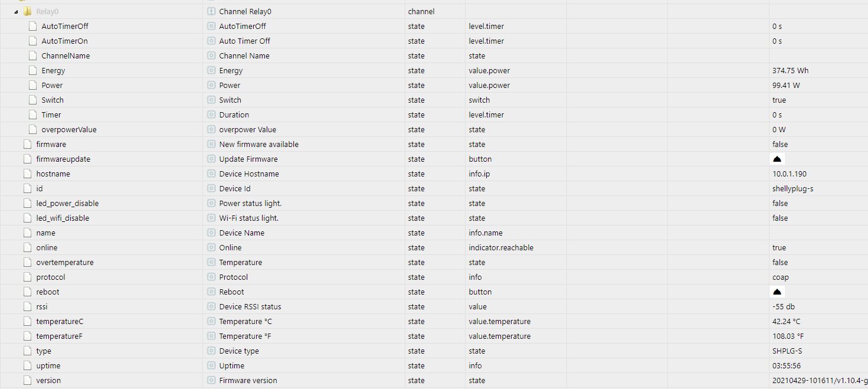Click the state icon next to Power name
The width and height of the screenshot is (868, 389).
[x=211, y=86]
